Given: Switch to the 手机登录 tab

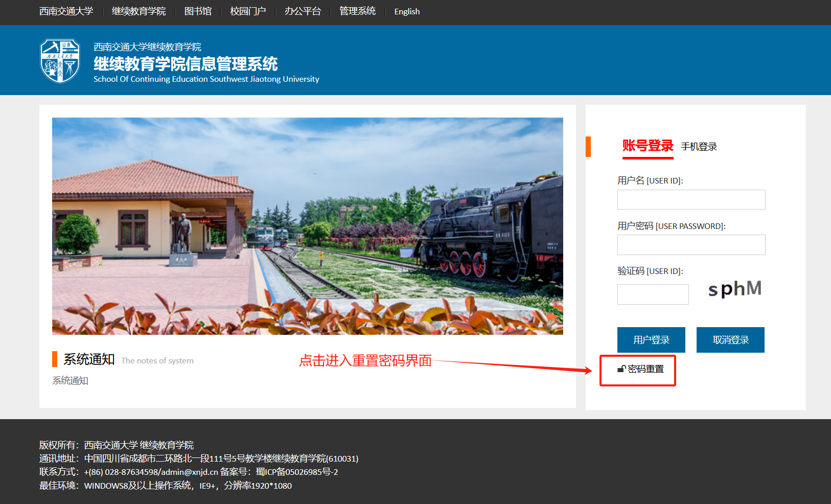Looking at the screenshot, I should point(699,147).
